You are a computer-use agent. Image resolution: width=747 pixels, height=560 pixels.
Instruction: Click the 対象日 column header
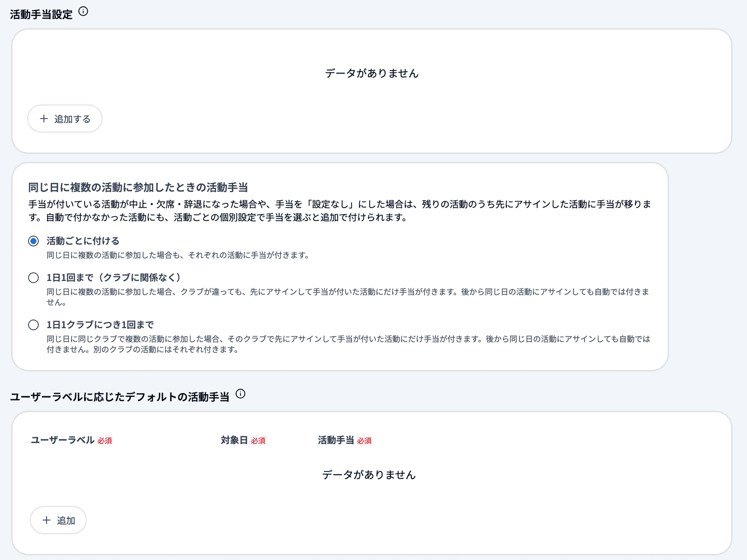234,440
